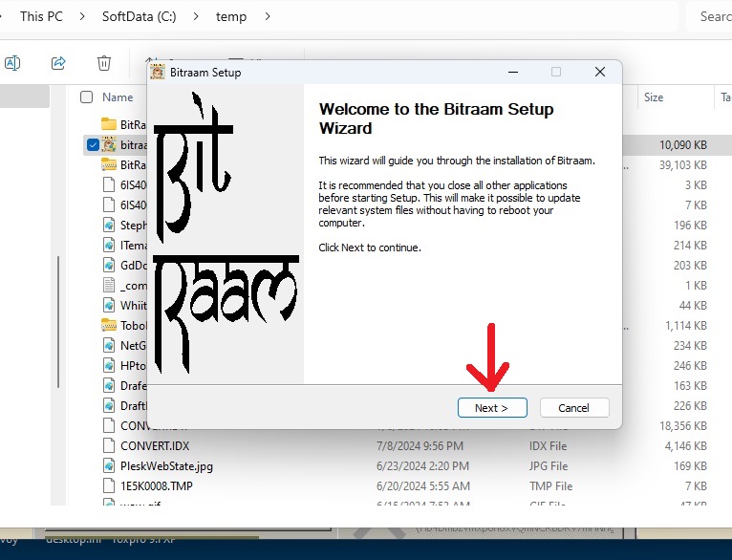The height and width of the screenshot is (560, 732).
Task: Click the PleskWebState.jpg image icon
Action: 109,466
